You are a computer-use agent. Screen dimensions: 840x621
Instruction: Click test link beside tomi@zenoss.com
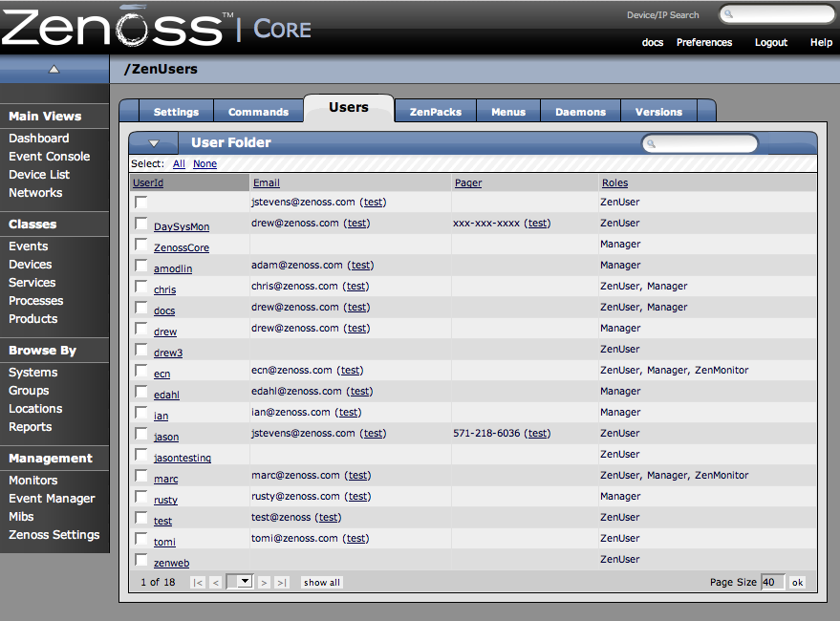pyautogui.click(x=355, y=539)
